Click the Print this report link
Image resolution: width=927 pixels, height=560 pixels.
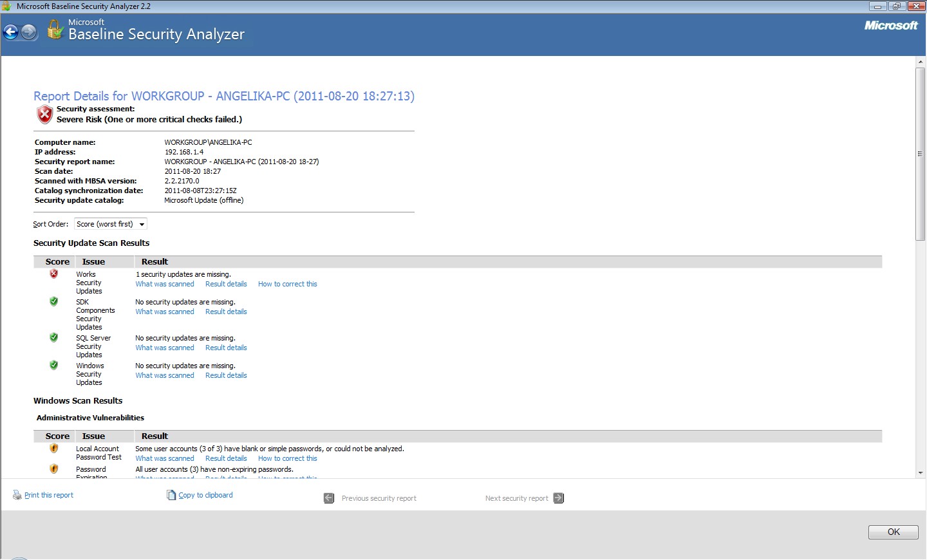(49, 495)
